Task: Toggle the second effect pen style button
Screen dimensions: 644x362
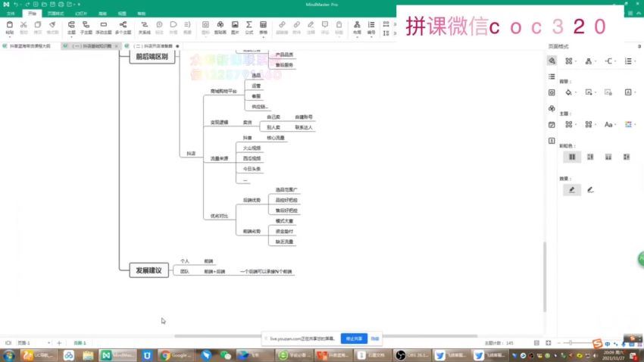Action: point(590,189)
